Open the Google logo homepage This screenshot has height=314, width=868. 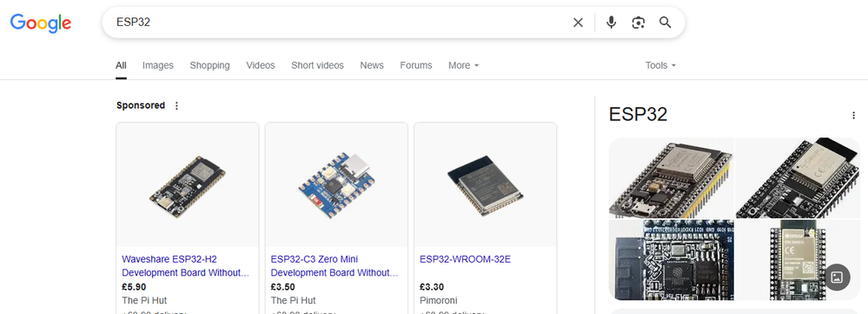(41, 23)
